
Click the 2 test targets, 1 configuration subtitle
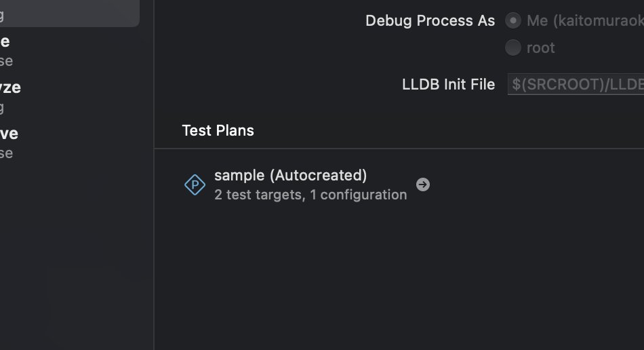(310, 195)
